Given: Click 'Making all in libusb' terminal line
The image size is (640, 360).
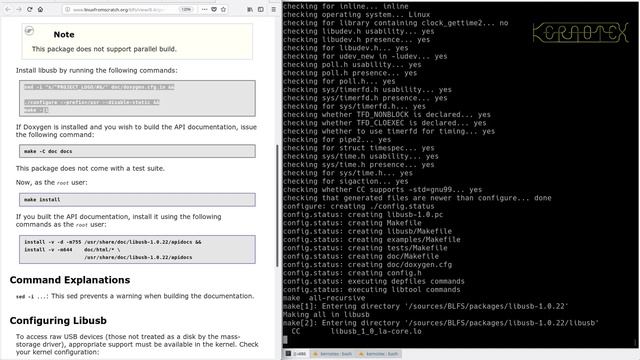Looking at the screenshot, I should pos(326,314).
